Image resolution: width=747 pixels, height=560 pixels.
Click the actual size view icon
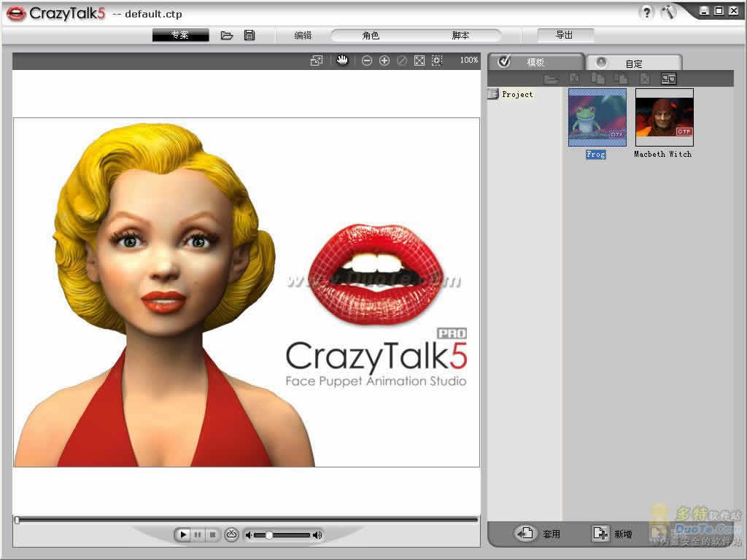pyautogui.click(x=437, y=61)
